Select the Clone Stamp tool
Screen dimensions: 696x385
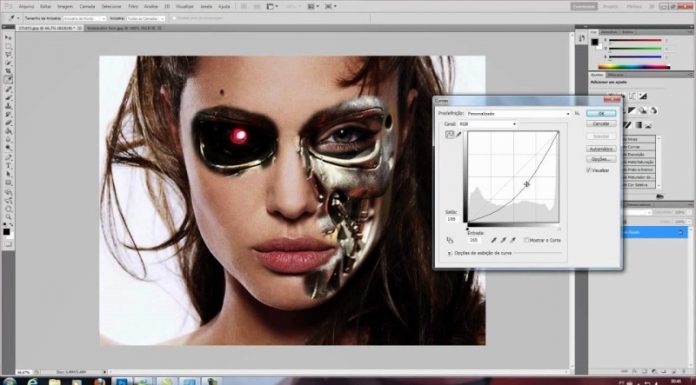coord(8,107)
